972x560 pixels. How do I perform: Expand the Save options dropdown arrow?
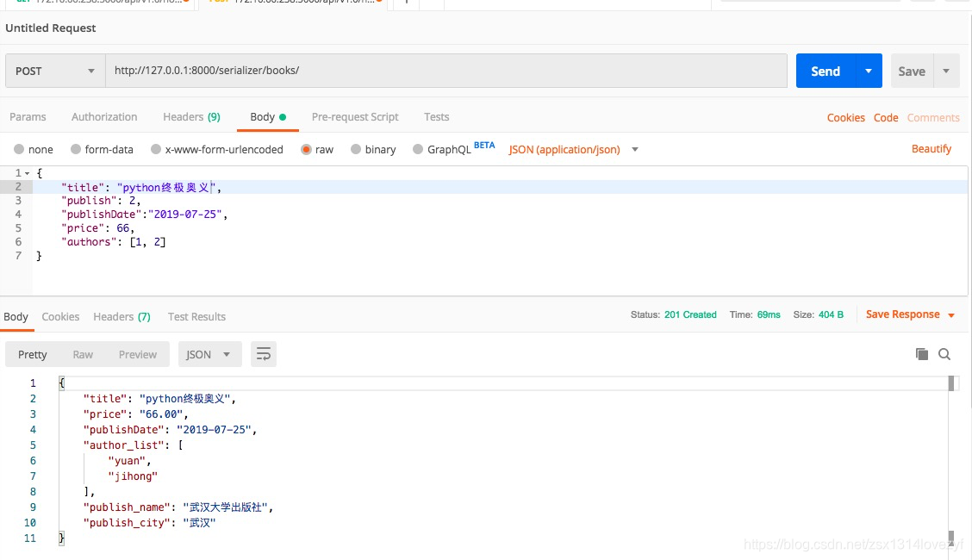coord(946,72)
